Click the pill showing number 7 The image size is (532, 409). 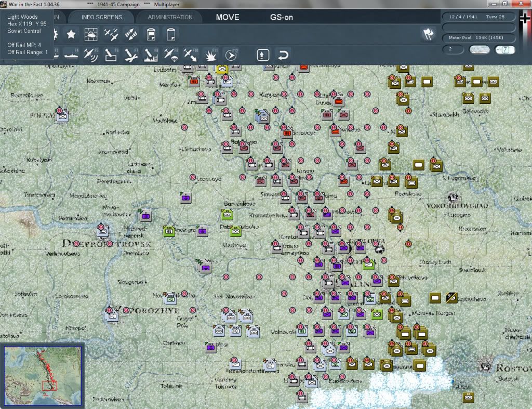[505, 49]
